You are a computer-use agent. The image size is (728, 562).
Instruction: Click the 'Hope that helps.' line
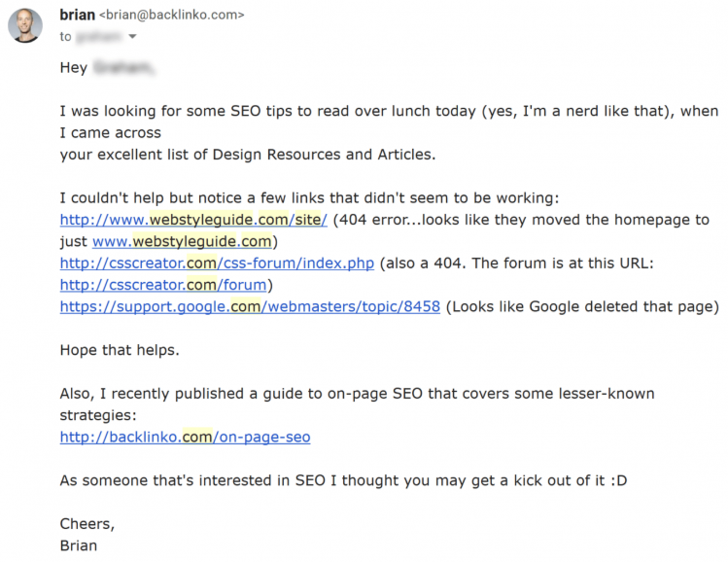coord(120,350)
